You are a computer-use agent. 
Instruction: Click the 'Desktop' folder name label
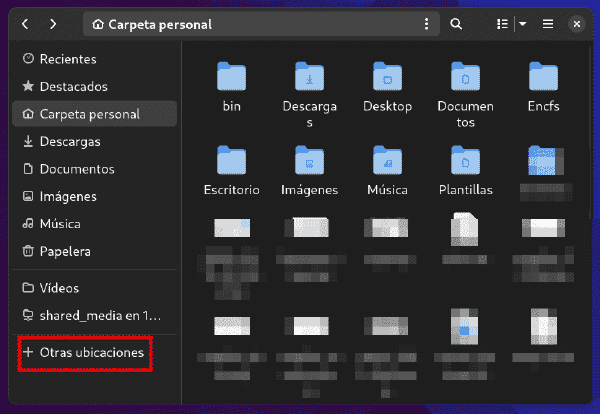click(388, 106)
